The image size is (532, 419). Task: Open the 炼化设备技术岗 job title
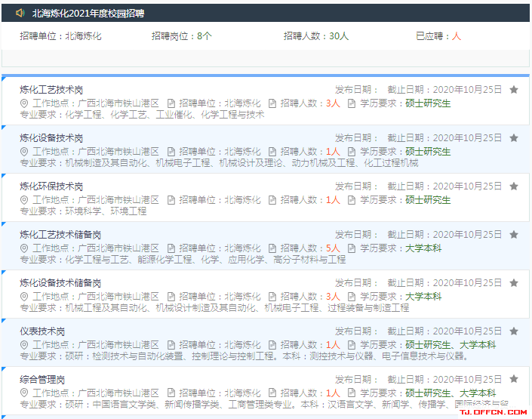point(51,138)
